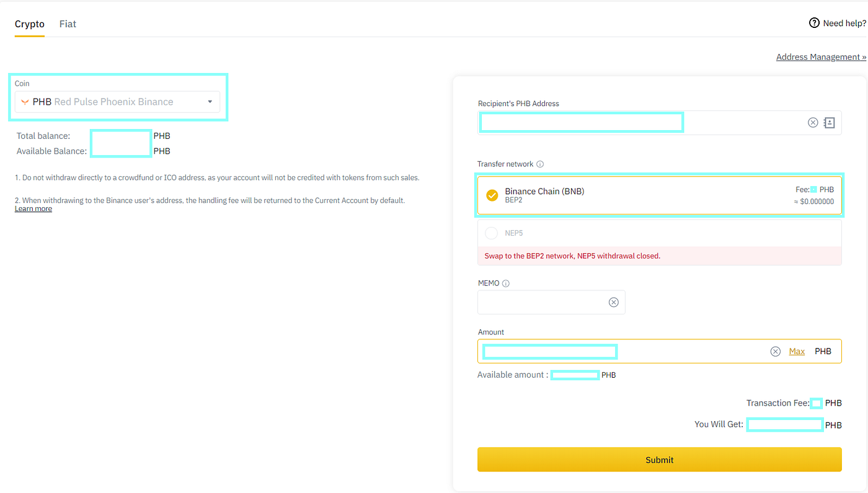Switch to the Fiat tab

pyautogui.click(x=68, y=24)
